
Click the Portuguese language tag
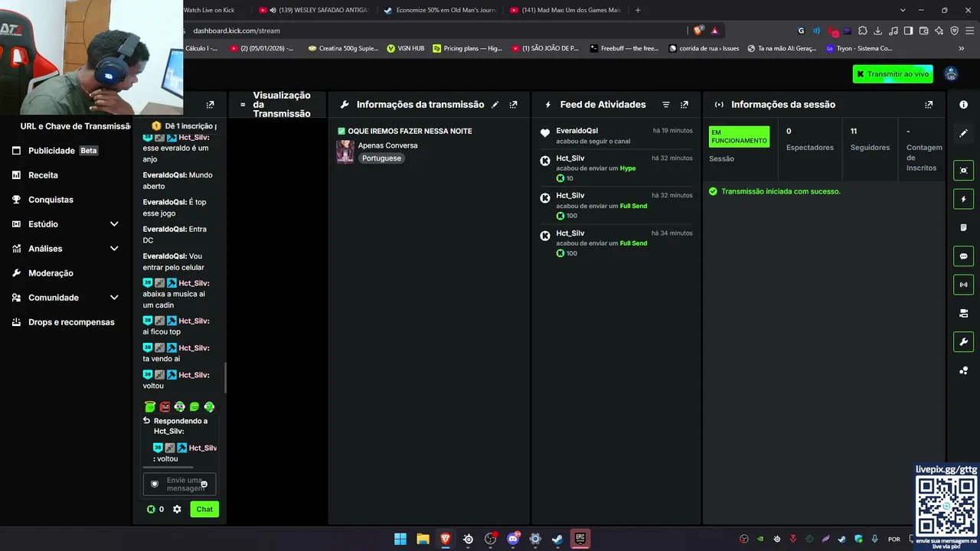pyautogui.click(x=381, y=158)
